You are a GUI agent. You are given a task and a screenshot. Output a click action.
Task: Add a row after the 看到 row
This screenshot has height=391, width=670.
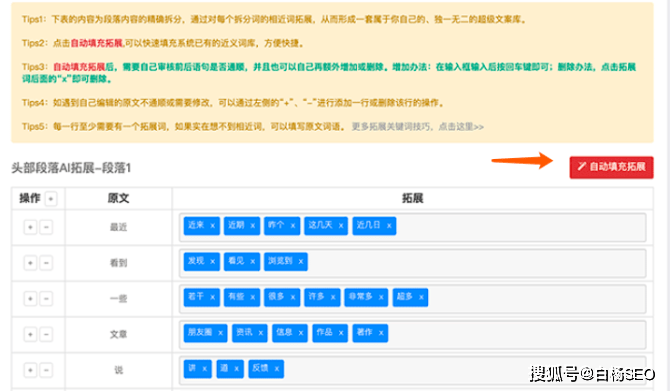[x=30, y=263]
